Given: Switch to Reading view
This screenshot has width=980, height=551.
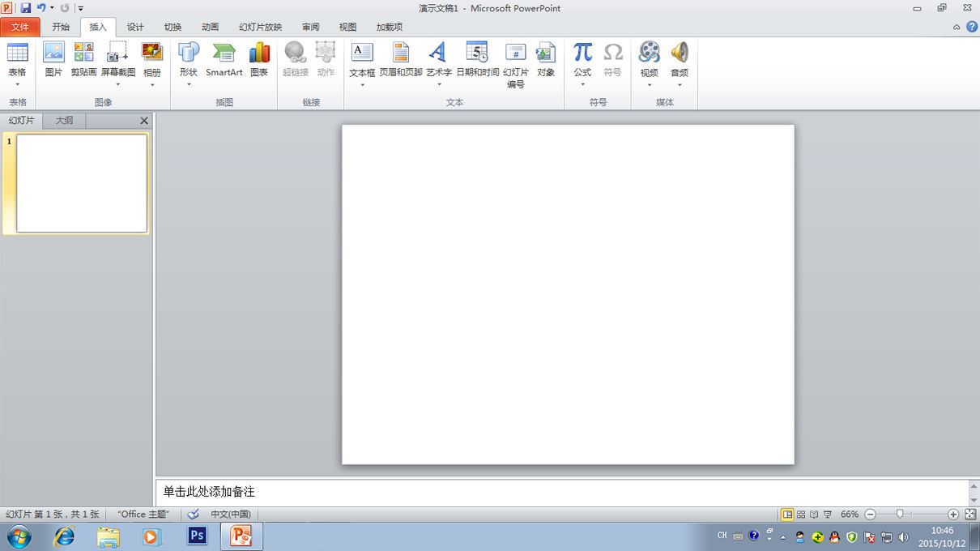Looking at the screenshot, I should (814, 515).
